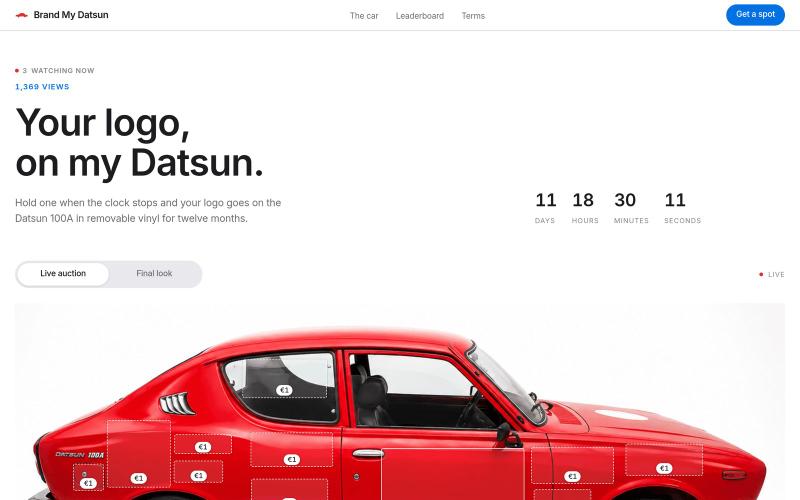
Task: Click the 'Hold one when the clock stops' paragraph
Action: tap(148, 210)
